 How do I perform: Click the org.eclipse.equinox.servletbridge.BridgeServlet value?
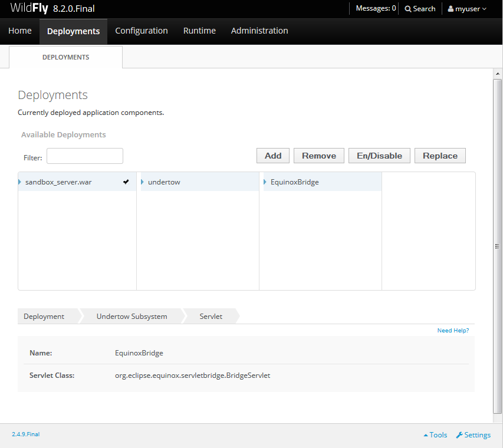click(x=192, y=375)
